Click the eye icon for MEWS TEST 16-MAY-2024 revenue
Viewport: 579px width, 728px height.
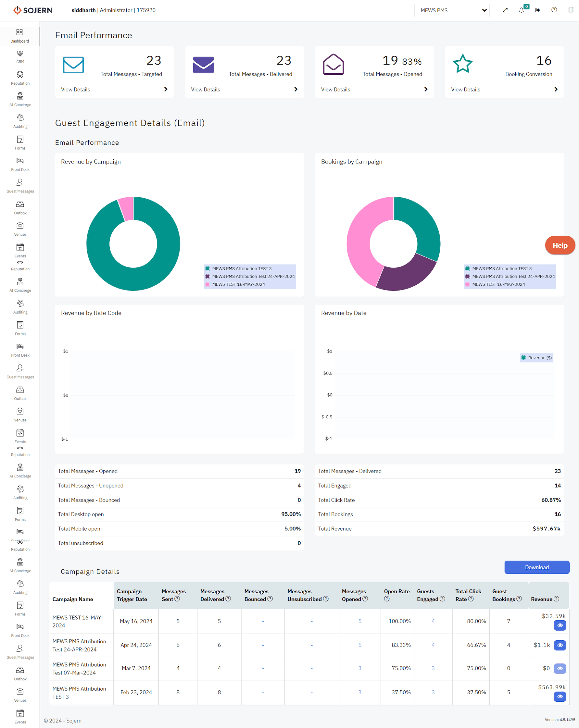560,625
